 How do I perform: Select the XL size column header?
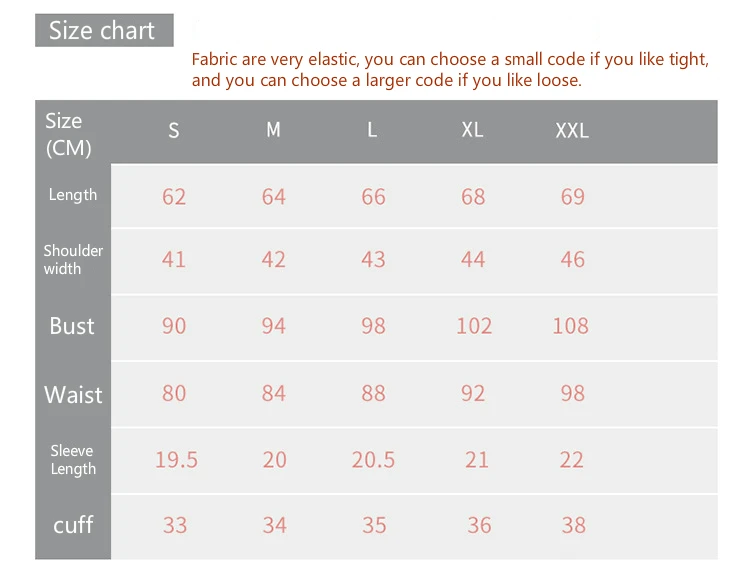click(x=472, y=130)
